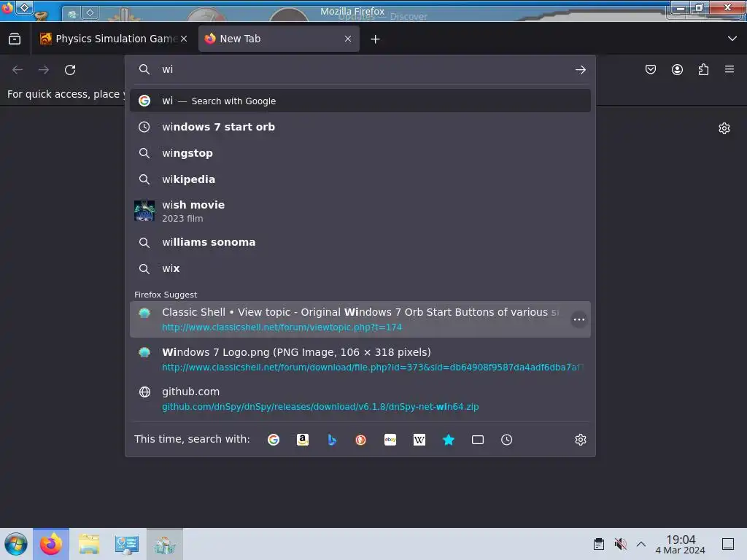Personalize New Tab gear icon

pyautogui.click(x=724, y=128)
